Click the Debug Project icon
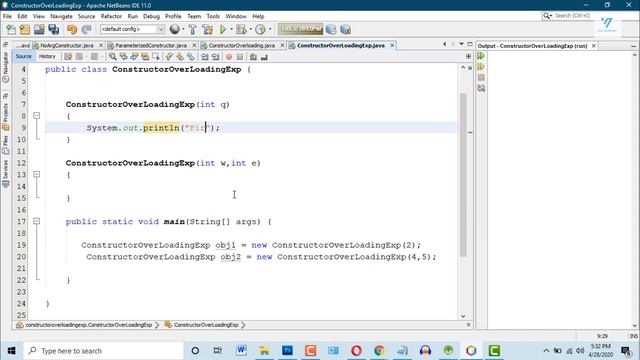Image resolution: width=640 pixels, height=360 pixels. (241, 29)
